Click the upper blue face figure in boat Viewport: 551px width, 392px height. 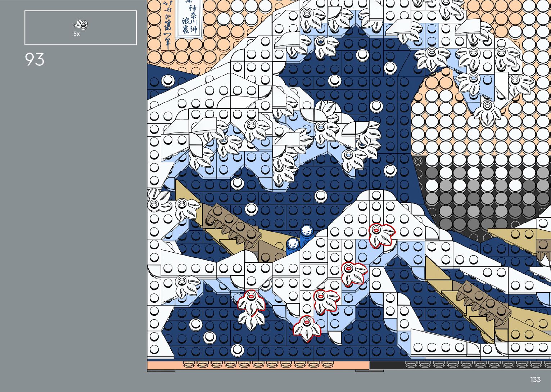(307, 232)
